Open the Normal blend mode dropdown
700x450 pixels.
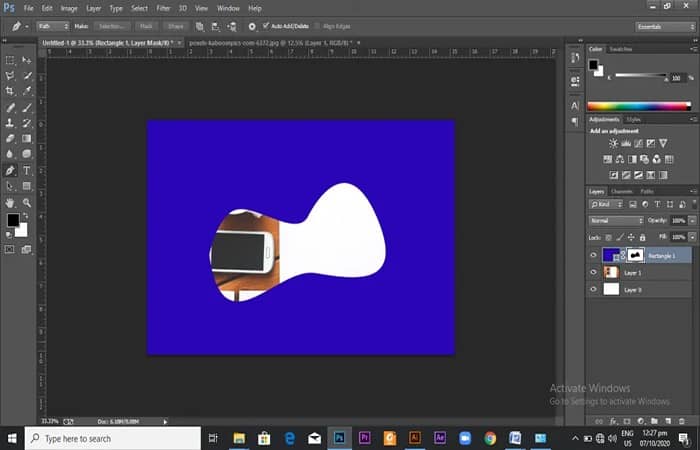pyautogui.click(x=616, y=221)
